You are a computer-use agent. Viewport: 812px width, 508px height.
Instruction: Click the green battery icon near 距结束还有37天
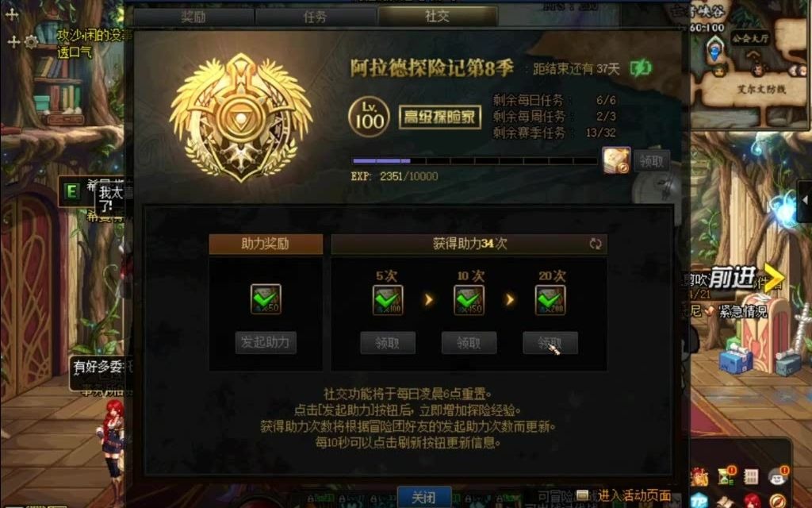tap(641, 68)
